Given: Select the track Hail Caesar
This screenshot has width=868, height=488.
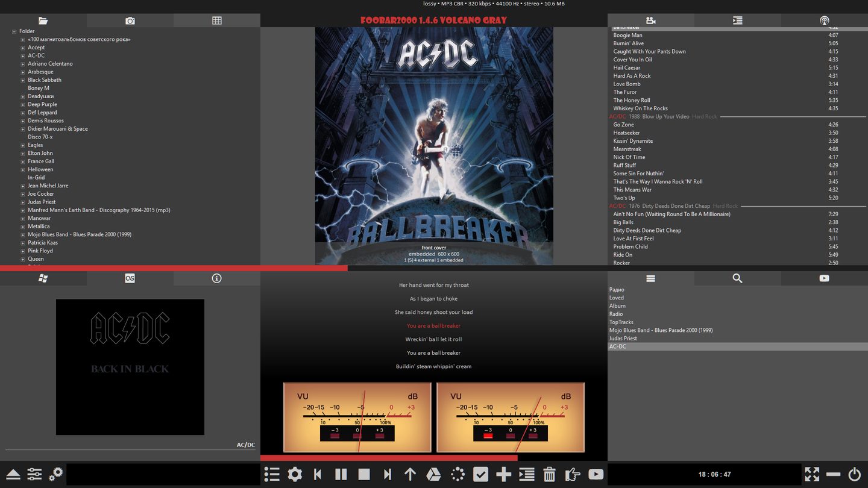Looking at the screenshot, I should point(738,67).
